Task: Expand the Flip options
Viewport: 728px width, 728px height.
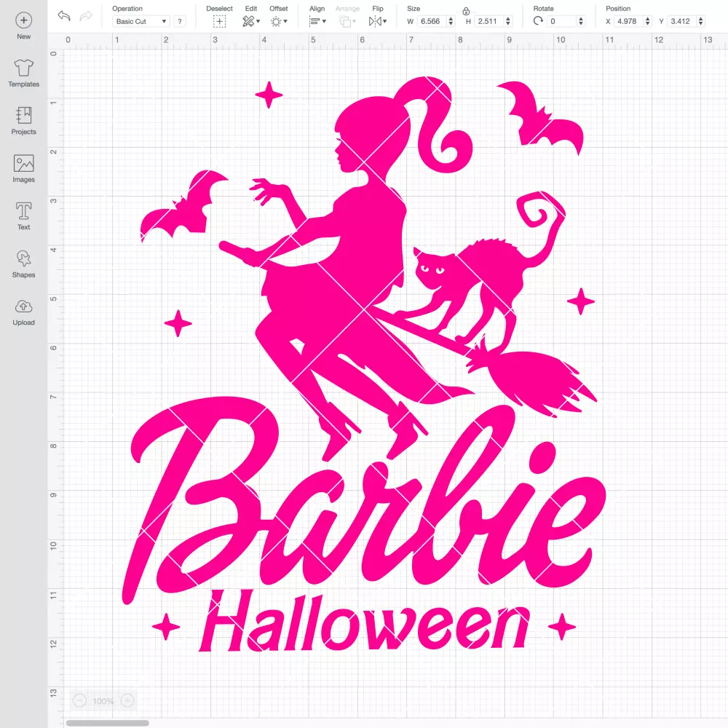Action: [x=377, y=21]
